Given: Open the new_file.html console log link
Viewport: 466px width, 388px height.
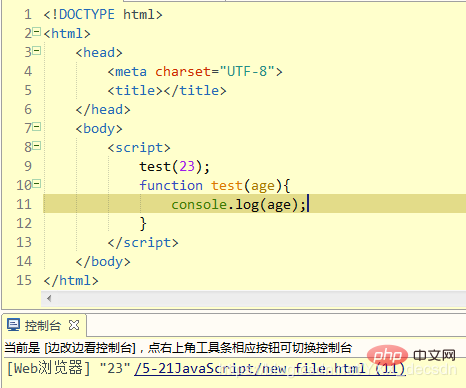Looking at the screenshot, I should [270, 369].
